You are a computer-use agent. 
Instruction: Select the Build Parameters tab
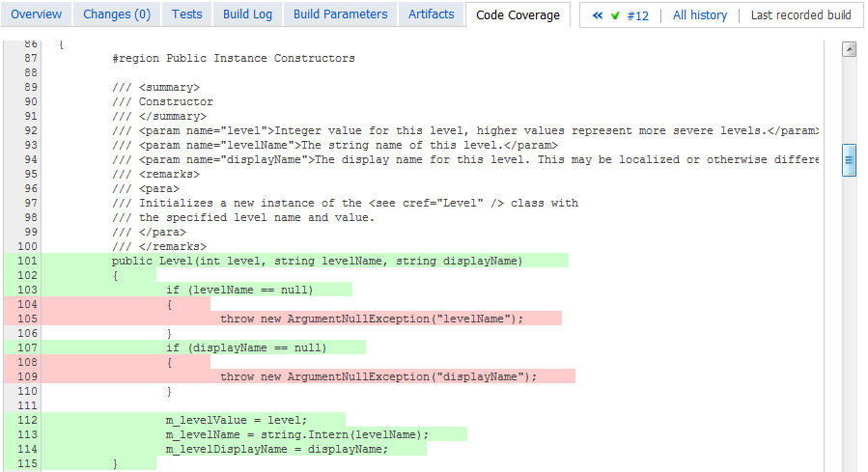pos(340,14)
